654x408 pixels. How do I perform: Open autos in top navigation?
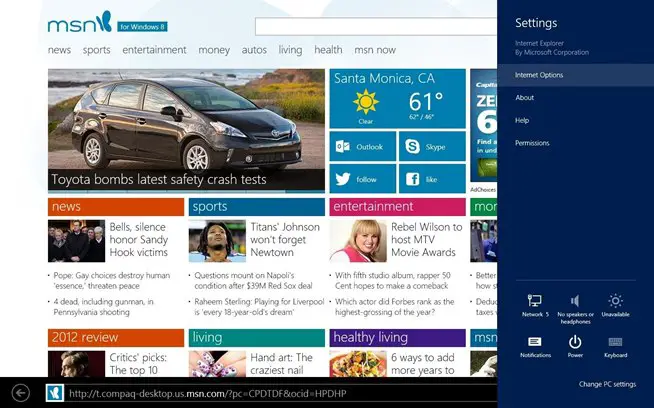pos(254,50)
